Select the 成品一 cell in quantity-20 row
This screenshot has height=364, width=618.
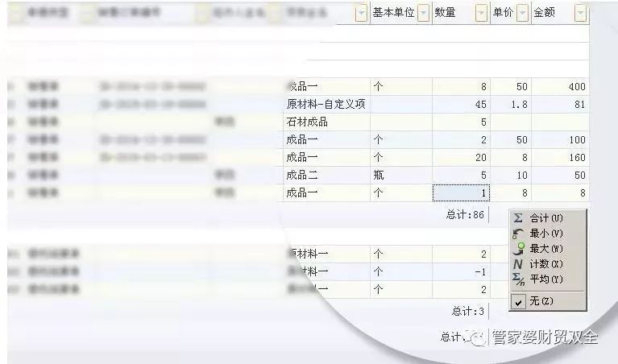click(327, 158)
